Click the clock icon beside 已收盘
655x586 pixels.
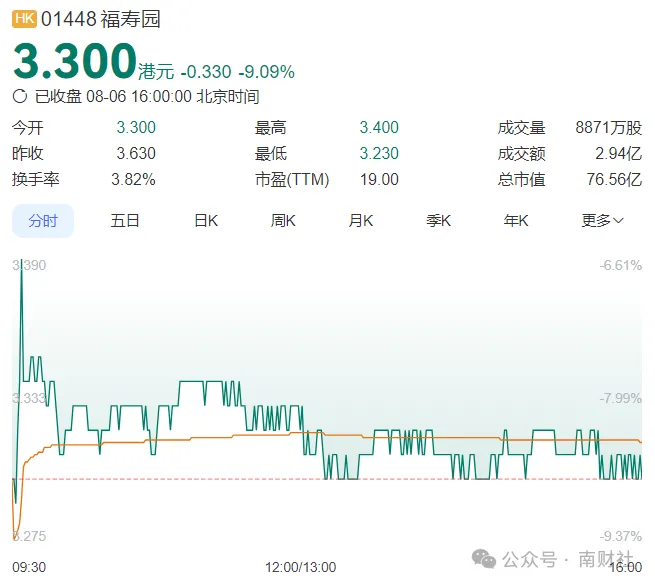tap(20, 97)
